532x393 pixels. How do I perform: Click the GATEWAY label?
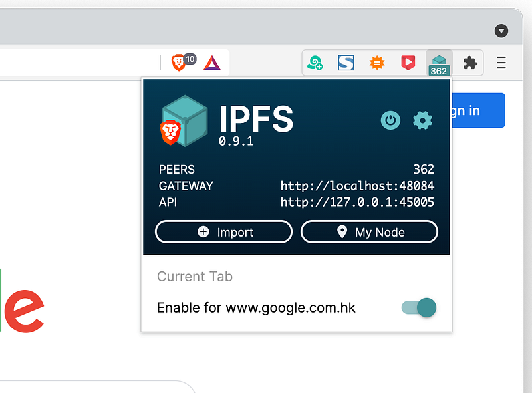click(186, 186)
